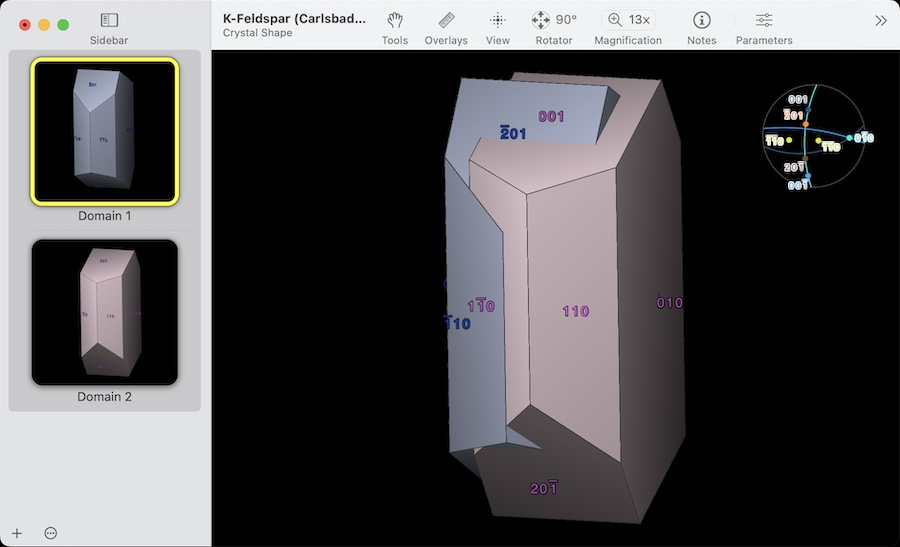The image size is (900, 547).
Task: Click the Rotator arrows icon
Action: coord(541,20)
